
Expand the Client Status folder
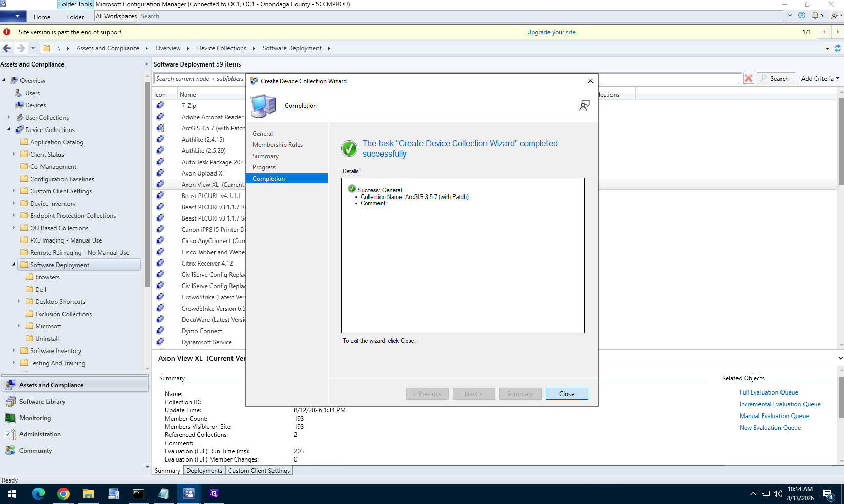14,154
